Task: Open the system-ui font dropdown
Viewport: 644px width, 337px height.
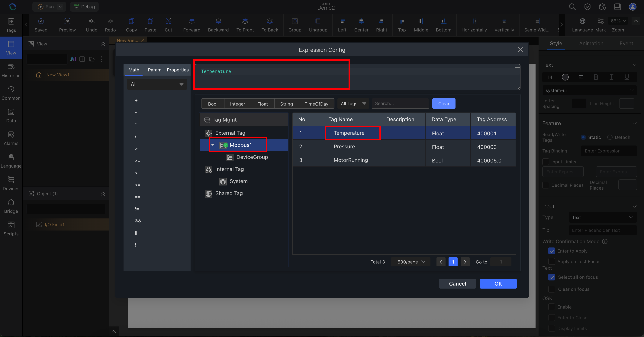Action: (x=589, y=90)
